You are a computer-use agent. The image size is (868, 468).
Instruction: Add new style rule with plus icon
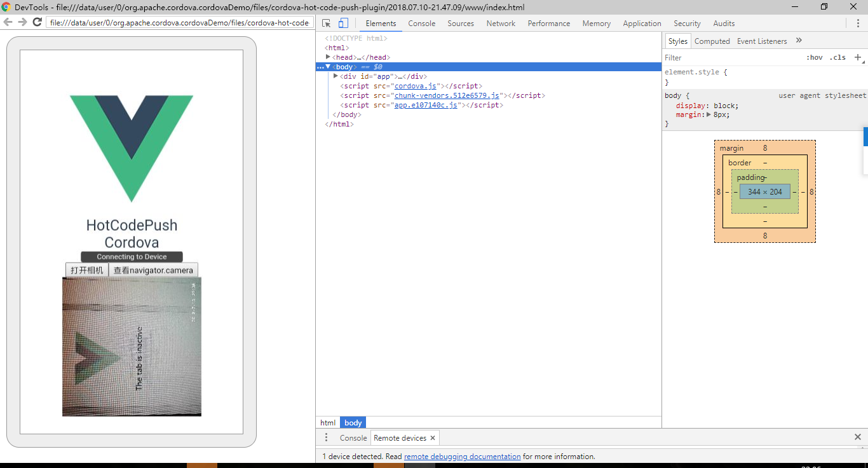click(x=857, y=57)
